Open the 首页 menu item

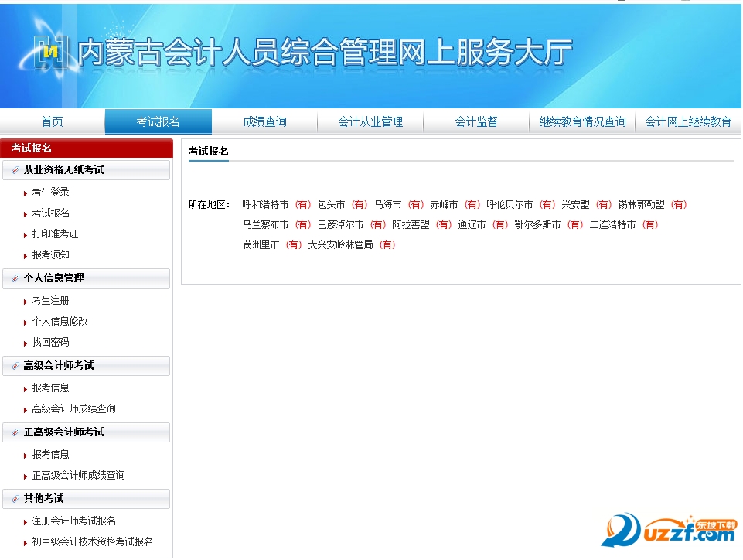(x=52, y=121)
